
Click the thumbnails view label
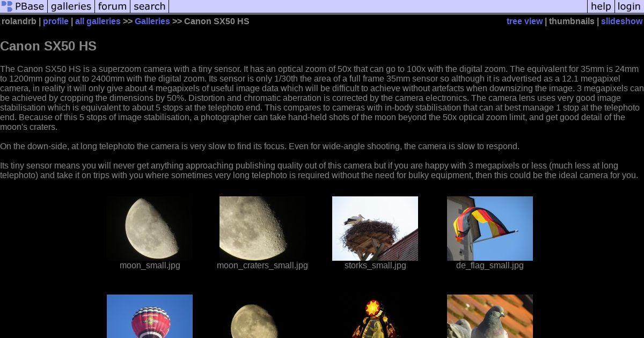tap(572, 21)
